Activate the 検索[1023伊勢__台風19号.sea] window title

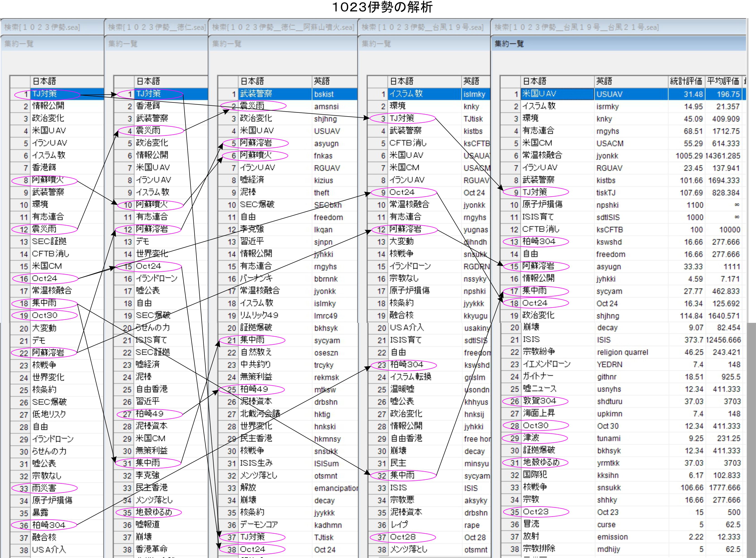(422, 27)
